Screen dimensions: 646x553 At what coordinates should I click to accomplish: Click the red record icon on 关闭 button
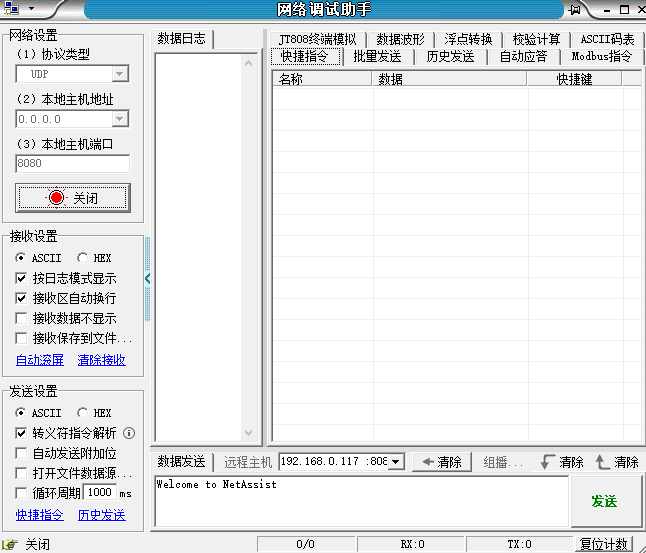(x=56, y=198)
